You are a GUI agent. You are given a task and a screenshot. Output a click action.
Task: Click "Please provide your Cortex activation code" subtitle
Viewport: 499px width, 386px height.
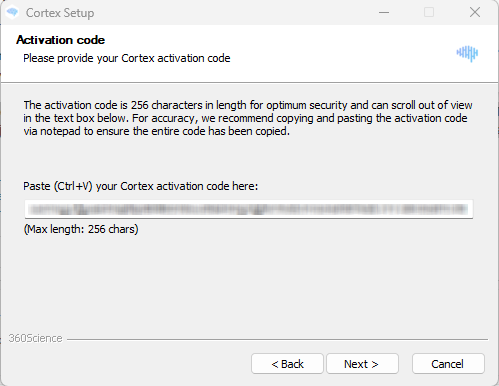[127, 58]
